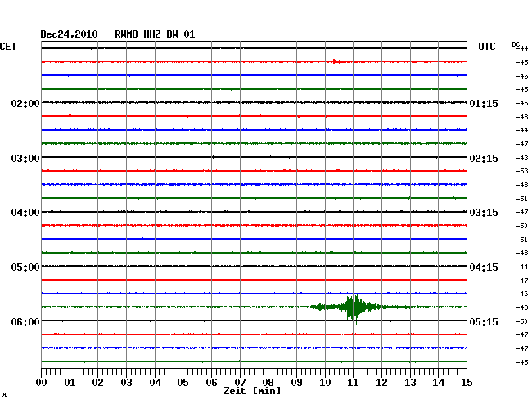Select minute 12 on the time axis
Image resolution: width=532 pixels, height=404 pixels.
[381, 382]
